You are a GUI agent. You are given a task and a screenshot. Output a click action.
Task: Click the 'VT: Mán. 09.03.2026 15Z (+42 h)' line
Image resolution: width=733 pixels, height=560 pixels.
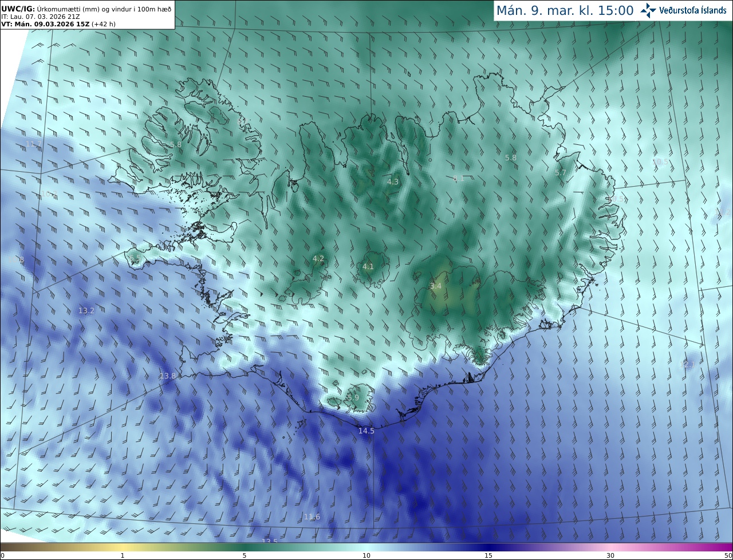click(58, 24)
